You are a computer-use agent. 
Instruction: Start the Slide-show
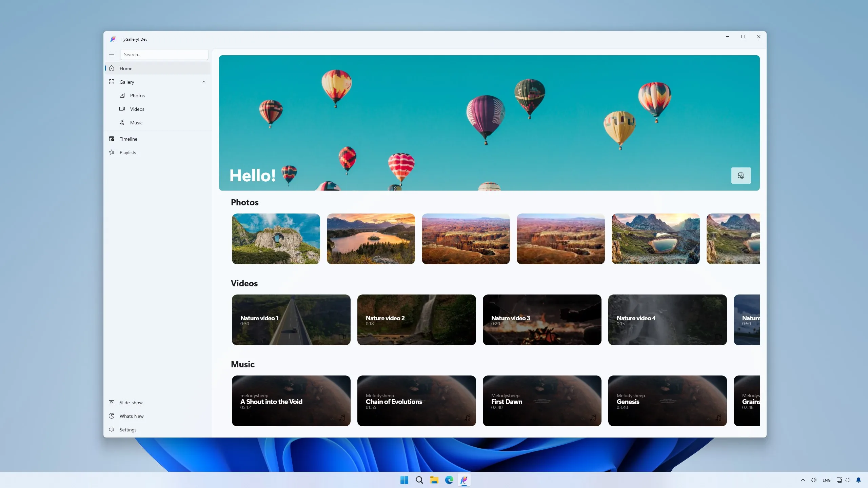tap(157, 403)
